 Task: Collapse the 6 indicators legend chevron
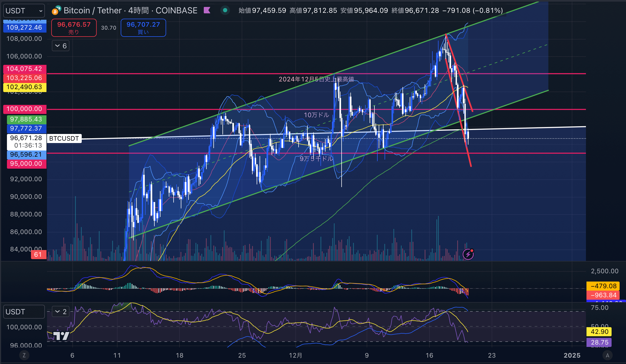[x=61, y=46]
